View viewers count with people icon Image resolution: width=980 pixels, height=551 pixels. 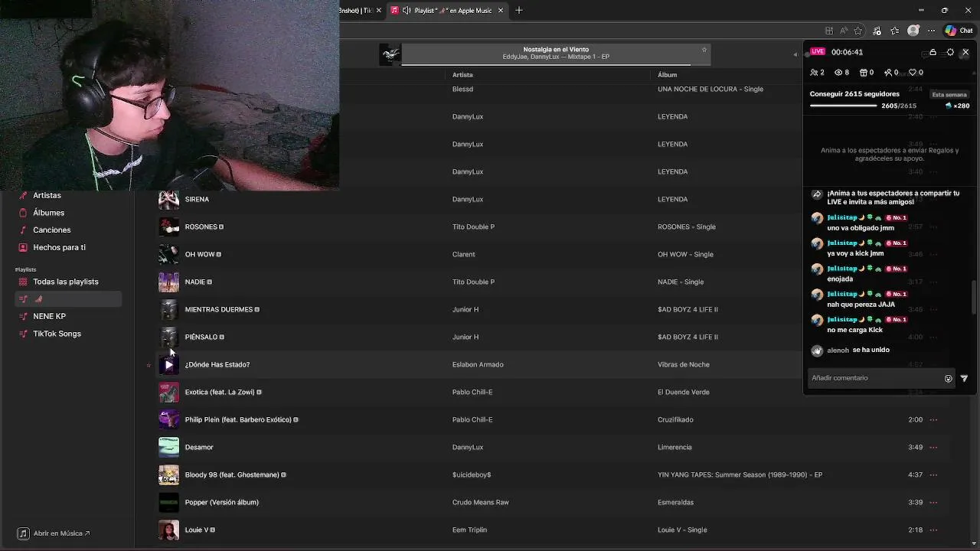pyautogui.click(x=817, y=73)
